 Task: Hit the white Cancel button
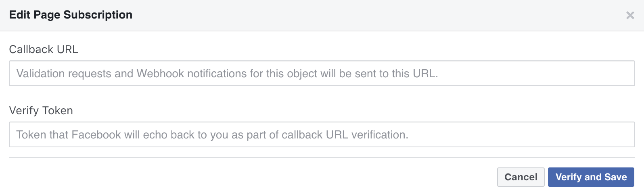pyautogui.click(x=521, y=177)
